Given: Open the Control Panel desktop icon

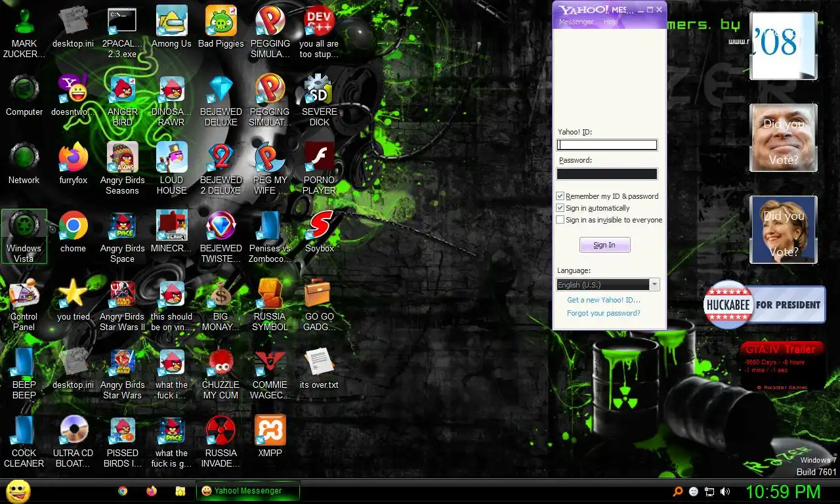Looking at the screenshot, I should click(x=24, y=306).
